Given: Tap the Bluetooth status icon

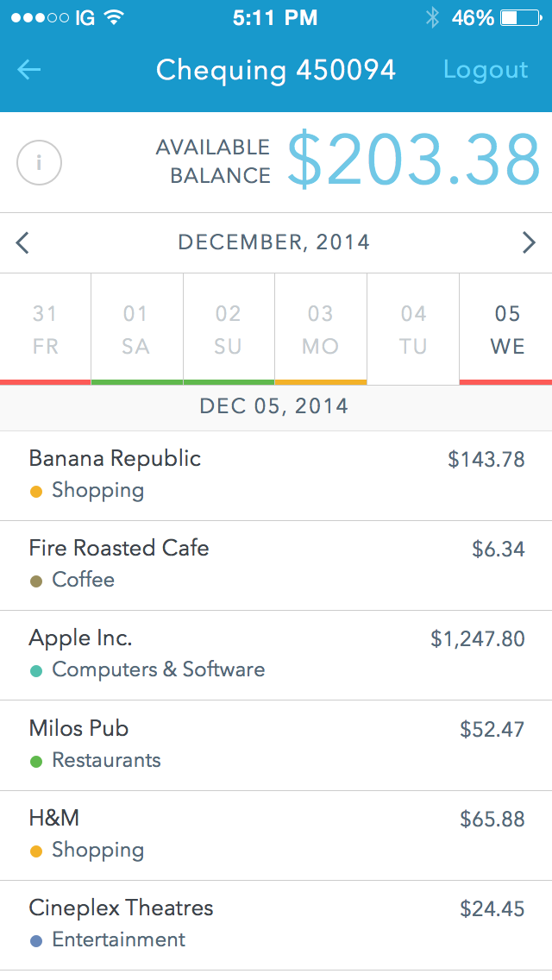Looking at the screenshot, I should tap(432, 18).
